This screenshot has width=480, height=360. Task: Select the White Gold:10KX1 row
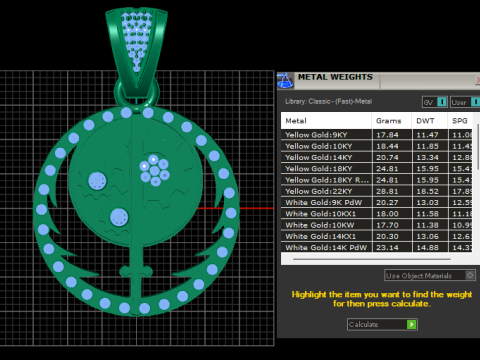376,214
